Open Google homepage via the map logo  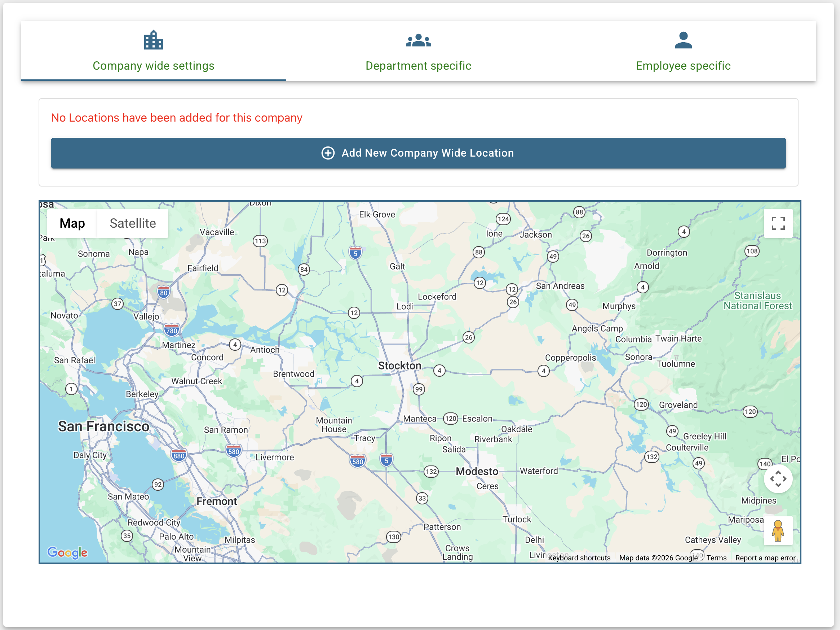click(67, 553)
